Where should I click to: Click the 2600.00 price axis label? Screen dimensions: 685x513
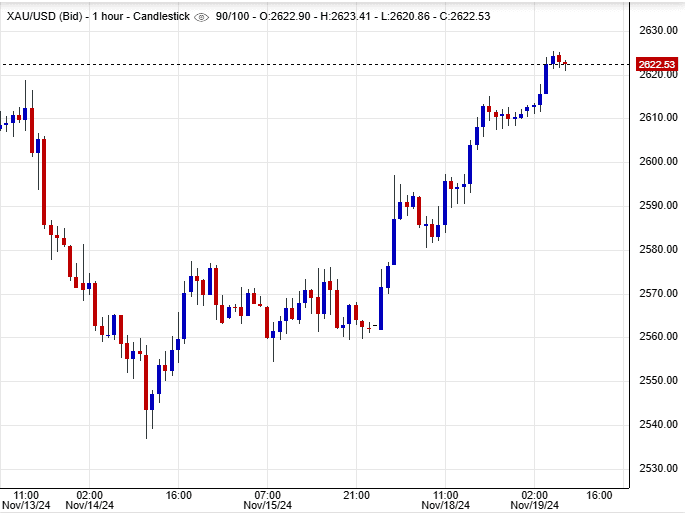[656, 162]
